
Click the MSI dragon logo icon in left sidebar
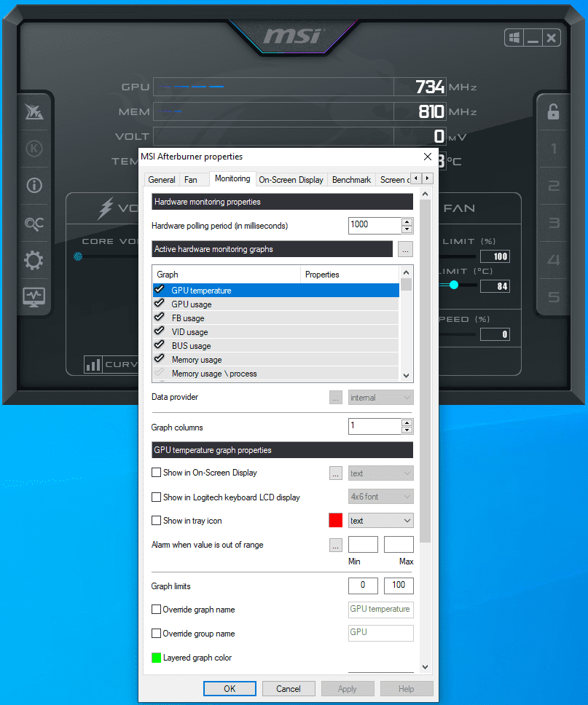click(x=34, y=112)
